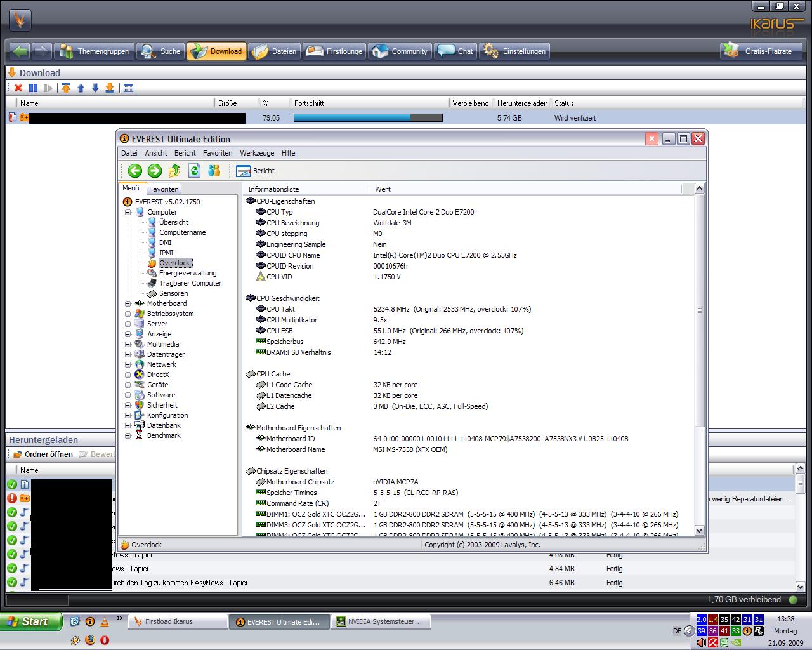Open the Bericht menu

pyautogui.click(x=185, y=153)
